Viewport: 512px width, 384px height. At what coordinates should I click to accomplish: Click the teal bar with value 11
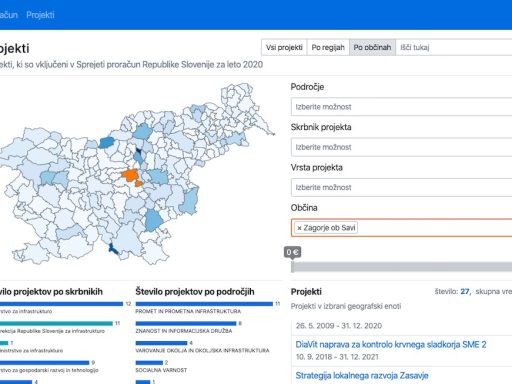tap(56, 323)
